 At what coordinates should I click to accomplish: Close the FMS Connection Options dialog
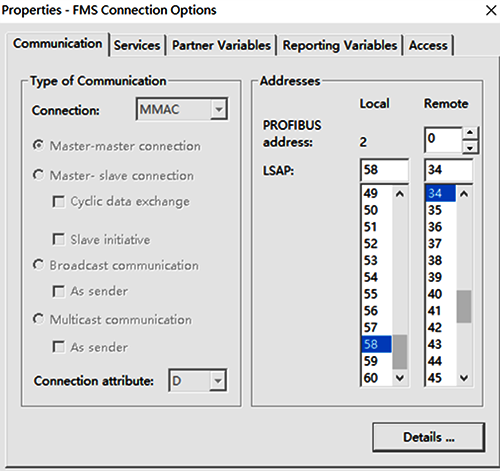(491, 10)
